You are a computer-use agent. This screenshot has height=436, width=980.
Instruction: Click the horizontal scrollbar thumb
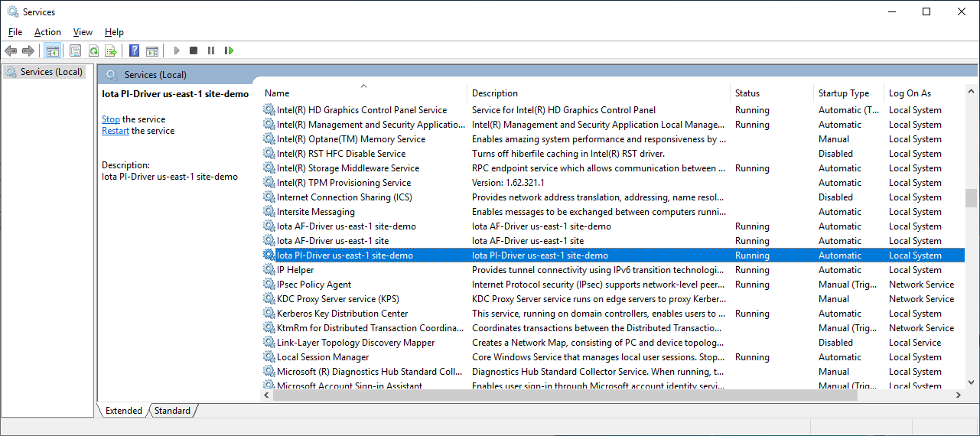[565, 395]
